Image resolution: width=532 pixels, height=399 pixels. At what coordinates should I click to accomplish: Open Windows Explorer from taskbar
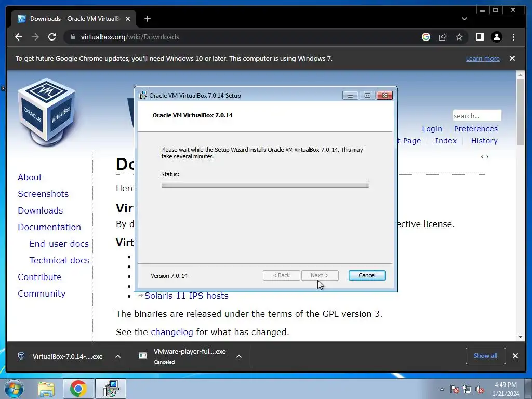click(46, 389)
